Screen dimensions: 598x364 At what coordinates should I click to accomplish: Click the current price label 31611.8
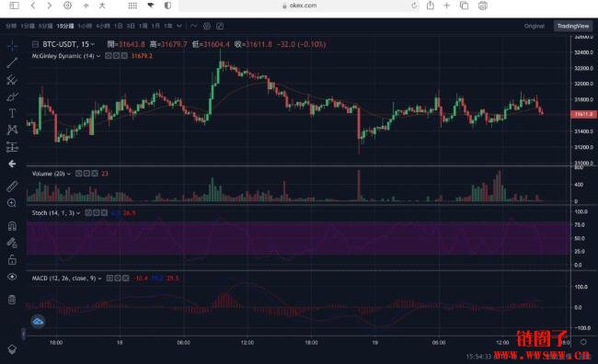click(583, 114)
